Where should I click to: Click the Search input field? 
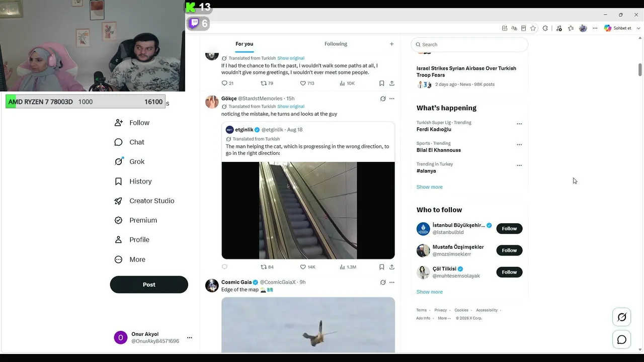[469, 45]
